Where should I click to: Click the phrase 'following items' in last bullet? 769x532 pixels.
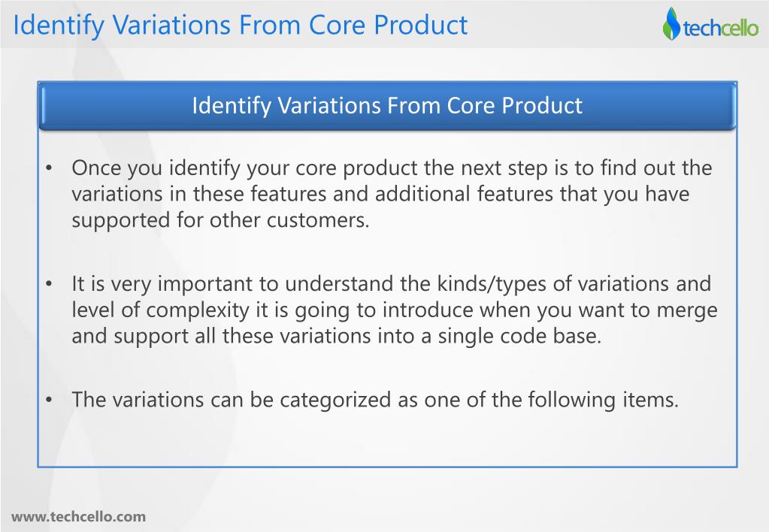602,400
